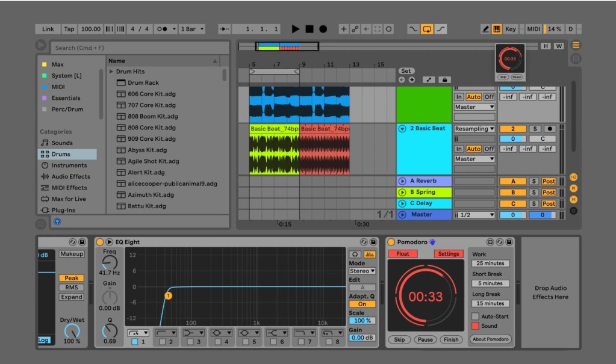The image size is (616, 364).
Task: Toggle the metronome button
Action: pos(161,29)
